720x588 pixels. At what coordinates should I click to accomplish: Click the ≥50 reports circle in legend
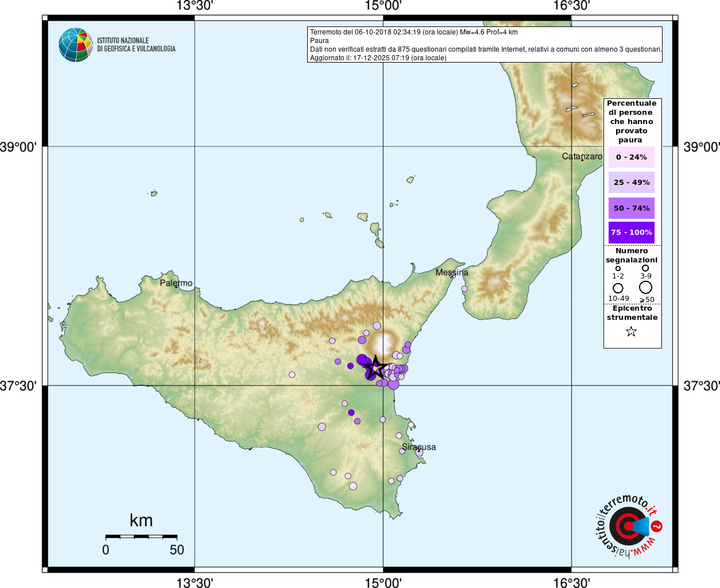[646, 287]
